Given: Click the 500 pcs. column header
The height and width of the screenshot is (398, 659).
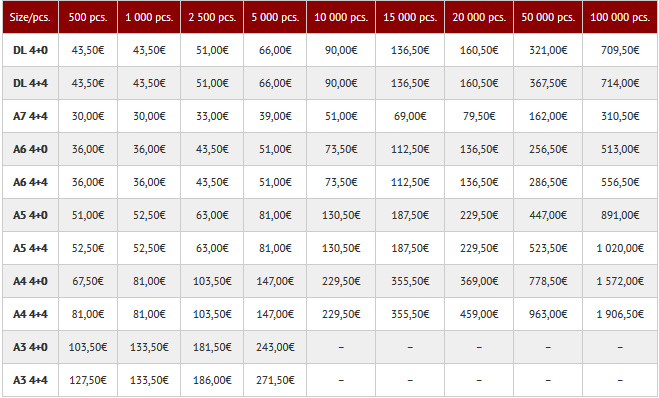Looking at the screenshot, I should click(88, 17).
